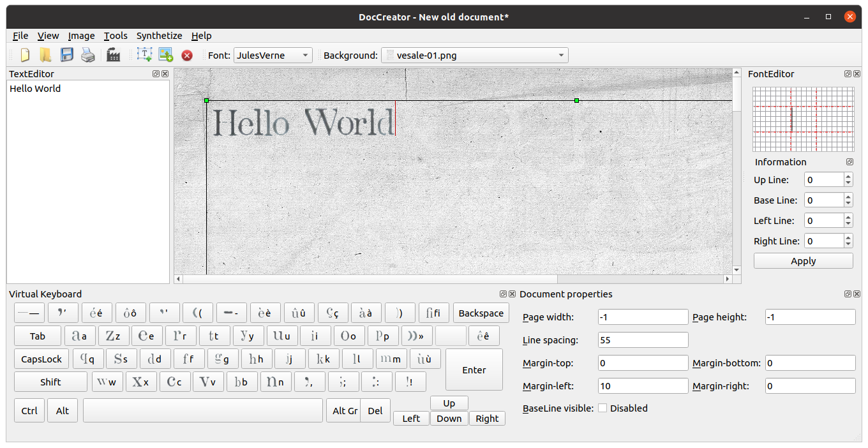The width and height of the screenshot is (868, 448).
Task: Open the Font dropdown showing JulesVerne
Action: [x=273, y=56]
